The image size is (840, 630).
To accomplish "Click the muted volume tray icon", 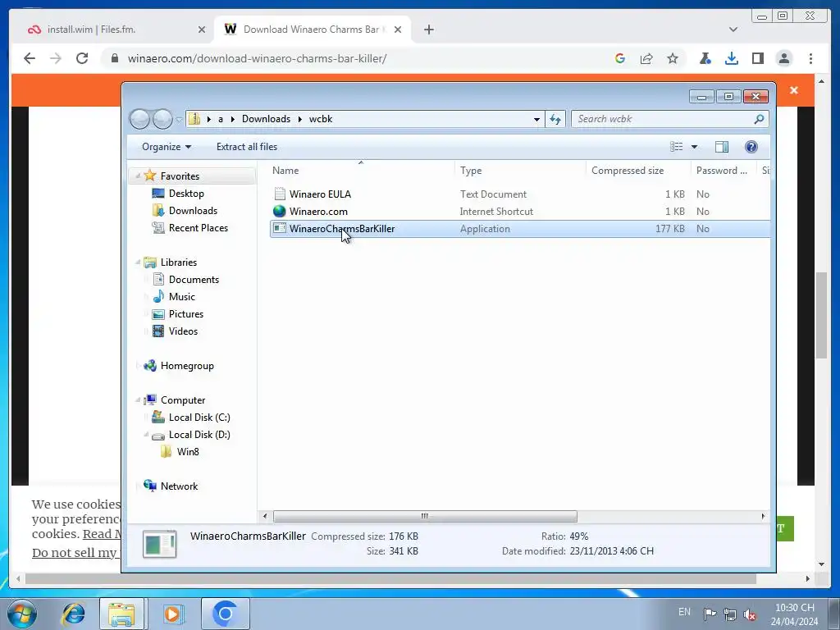I will coord(750,614).
